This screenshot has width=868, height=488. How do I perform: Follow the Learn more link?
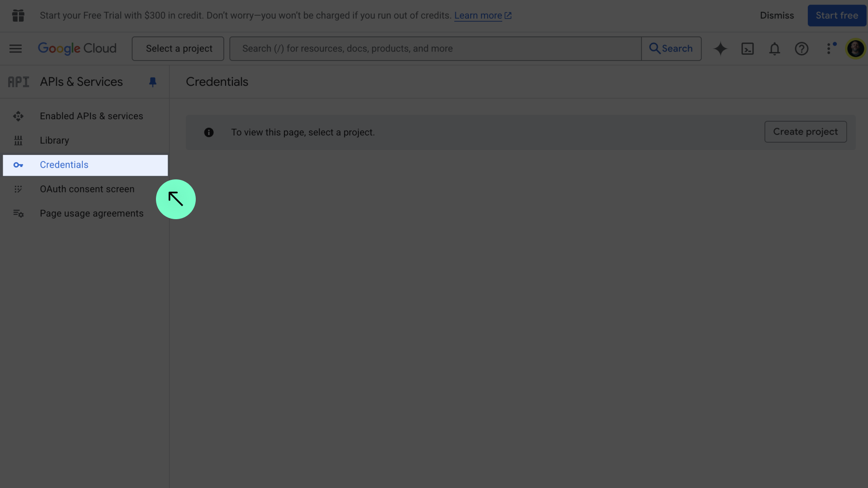(x=478, y=15)
